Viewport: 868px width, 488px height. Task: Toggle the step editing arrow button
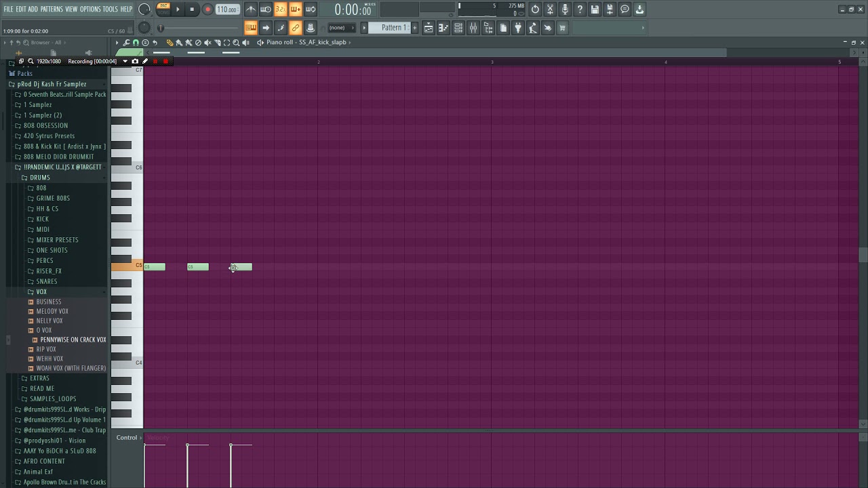coord(266,28)
